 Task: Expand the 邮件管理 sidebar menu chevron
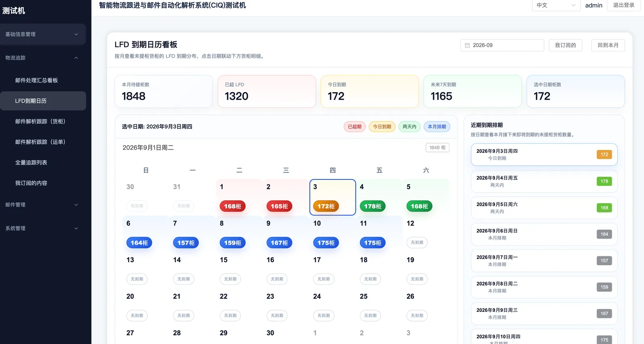tap(76, 205)
